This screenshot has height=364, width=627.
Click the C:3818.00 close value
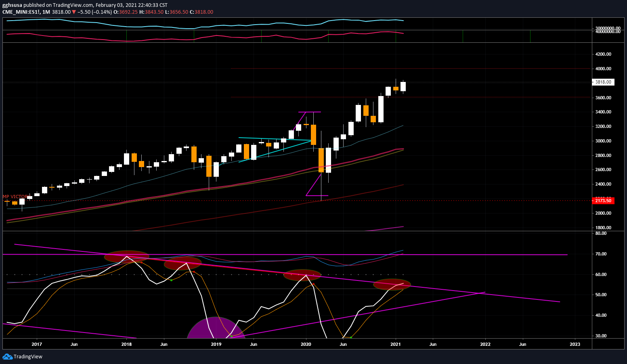point(201,12)
